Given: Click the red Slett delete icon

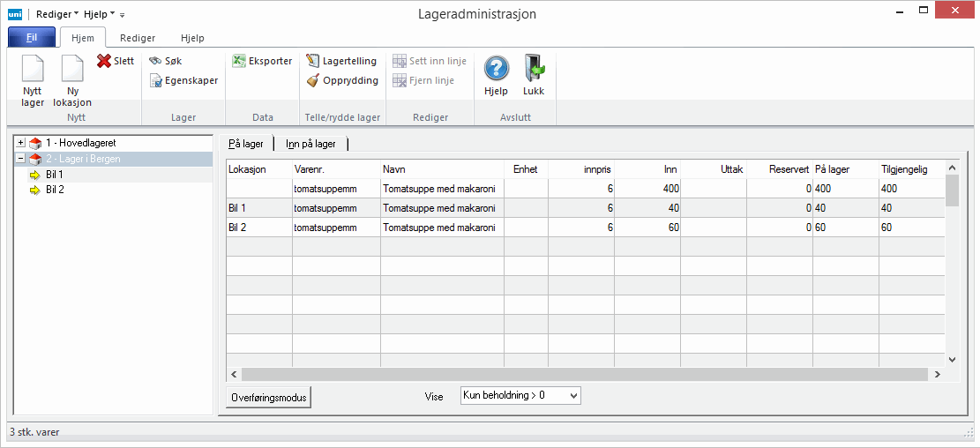Looking at the screenshot, I should click(x=104, y=61).
